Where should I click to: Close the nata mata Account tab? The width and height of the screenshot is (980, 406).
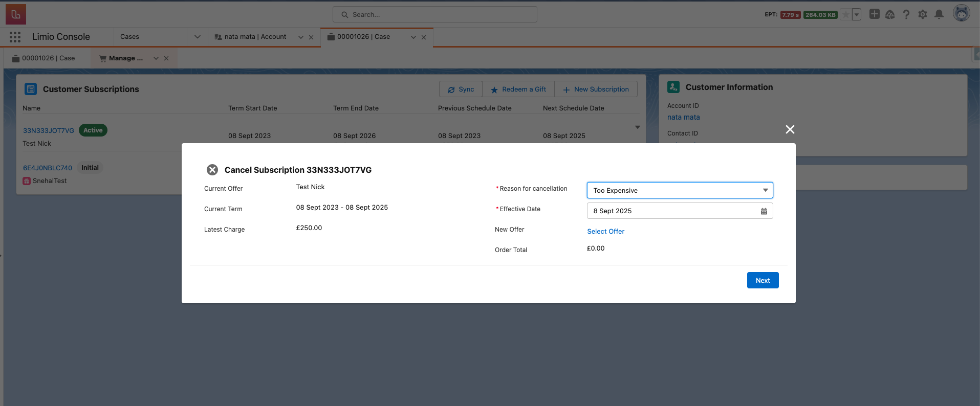coord(311,37)
